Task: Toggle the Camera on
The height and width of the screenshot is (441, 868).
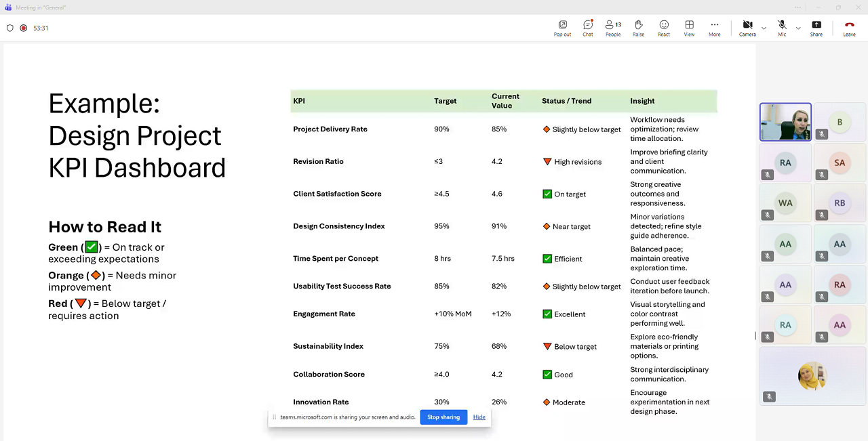Action: (x=747, y=28)
